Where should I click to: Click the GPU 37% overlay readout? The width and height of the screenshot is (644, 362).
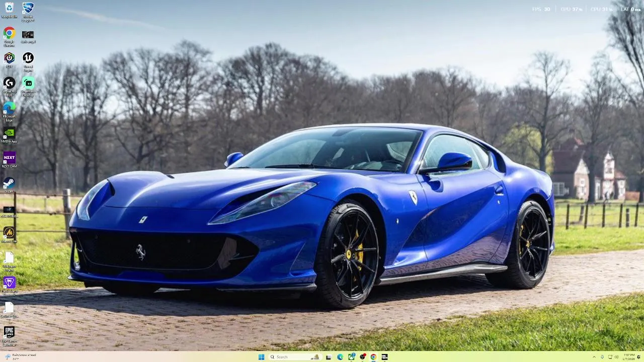coord(571,9)
